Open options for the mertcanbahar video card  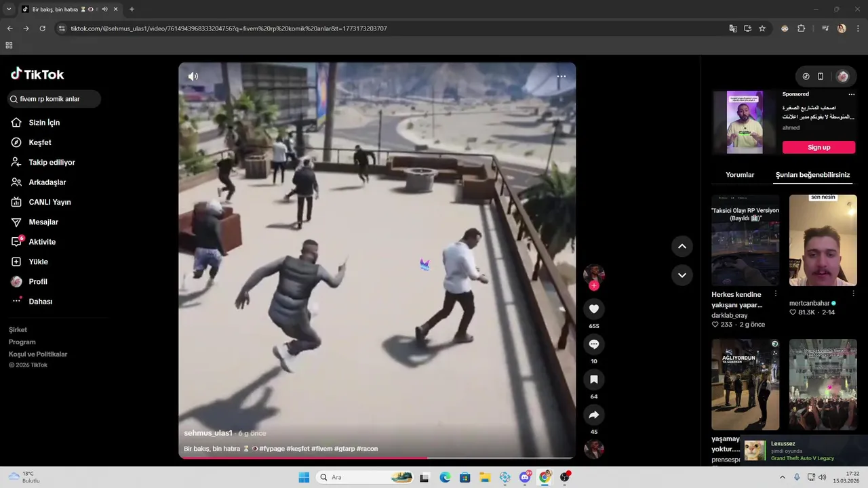853,294
